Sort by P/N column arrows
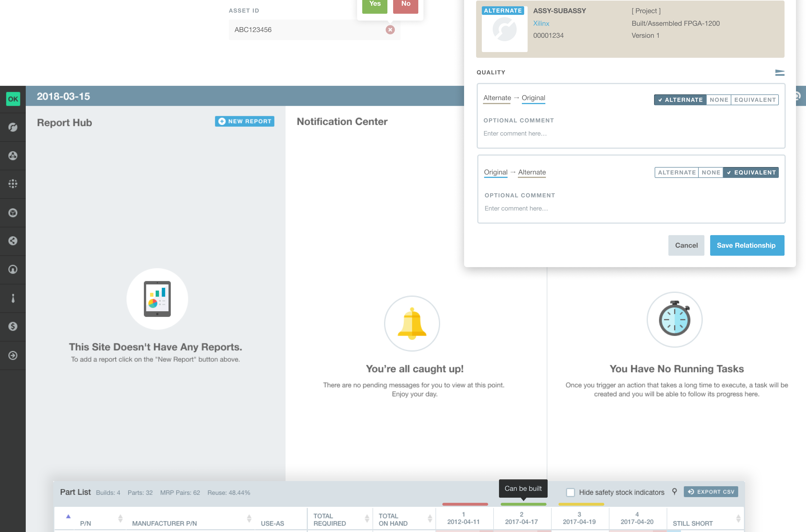This screenshot has width=806, height=532. point(120,519)
